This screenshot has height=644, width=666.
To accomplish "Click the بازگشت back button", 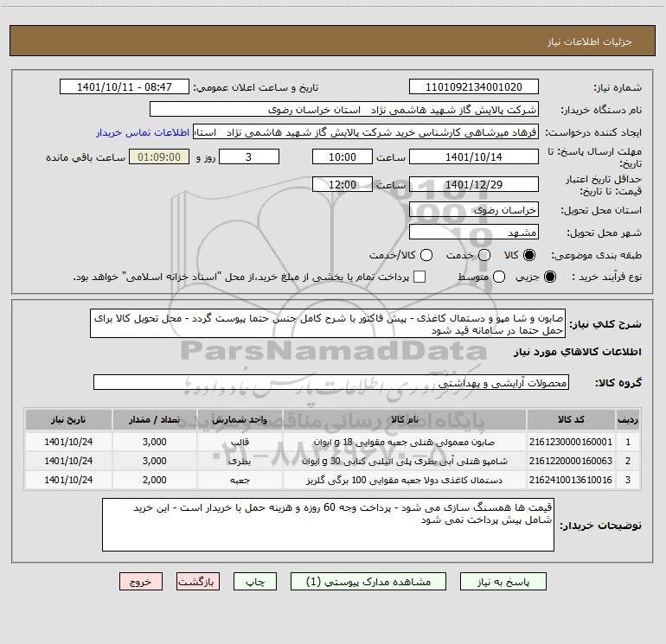I will pos(199,583).
